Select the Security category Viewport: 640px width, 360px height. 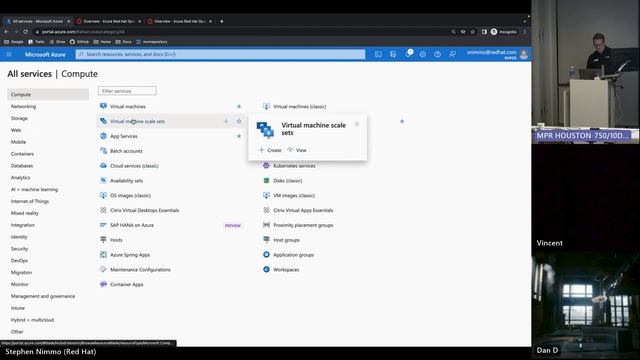(x=19, y=249)
